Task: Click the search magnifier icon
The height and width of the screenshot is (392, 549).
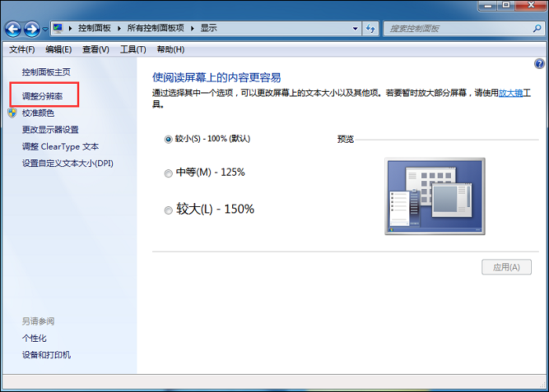Action: pos(537,28)
